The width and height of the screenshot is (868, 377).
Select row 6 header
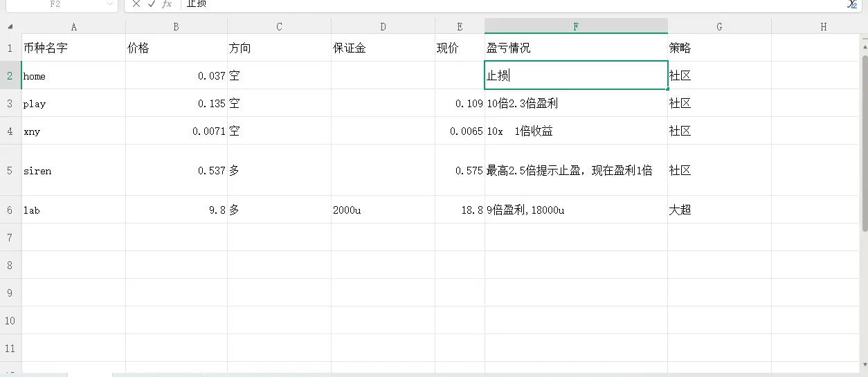click(x=10, y=210)
